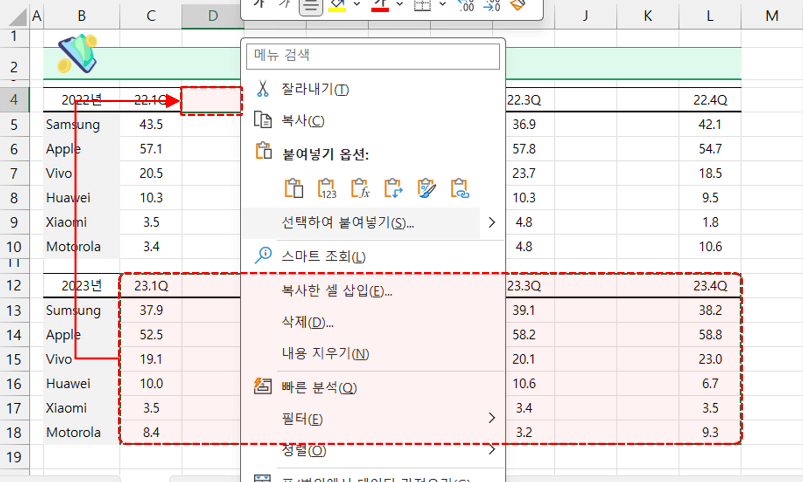Expand the 선택하여 붙여넣기 submenu arrow

[x=492, y=222]
